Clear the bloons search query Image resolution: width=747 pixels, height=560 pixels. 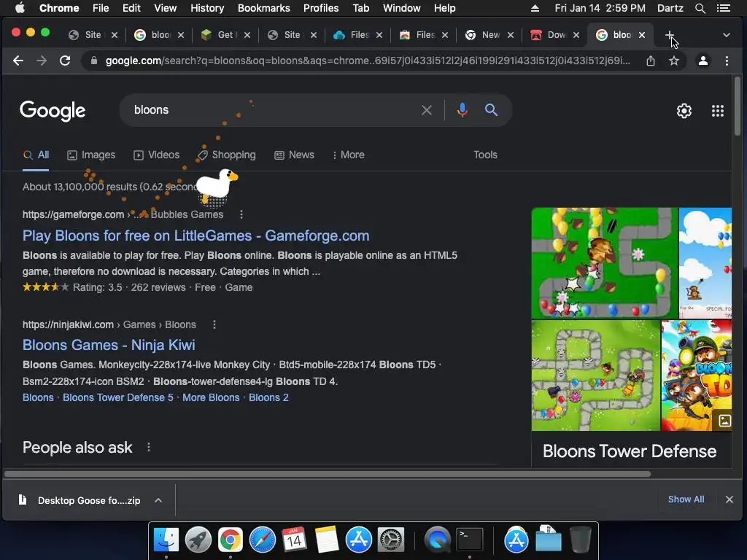426,111
